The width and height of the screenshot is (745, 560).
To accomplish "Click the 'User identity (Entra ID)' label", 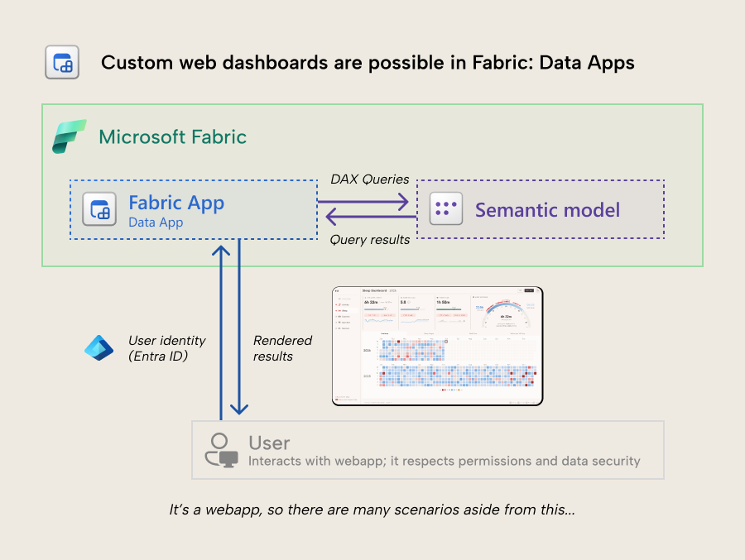I will tap(166, 348).
